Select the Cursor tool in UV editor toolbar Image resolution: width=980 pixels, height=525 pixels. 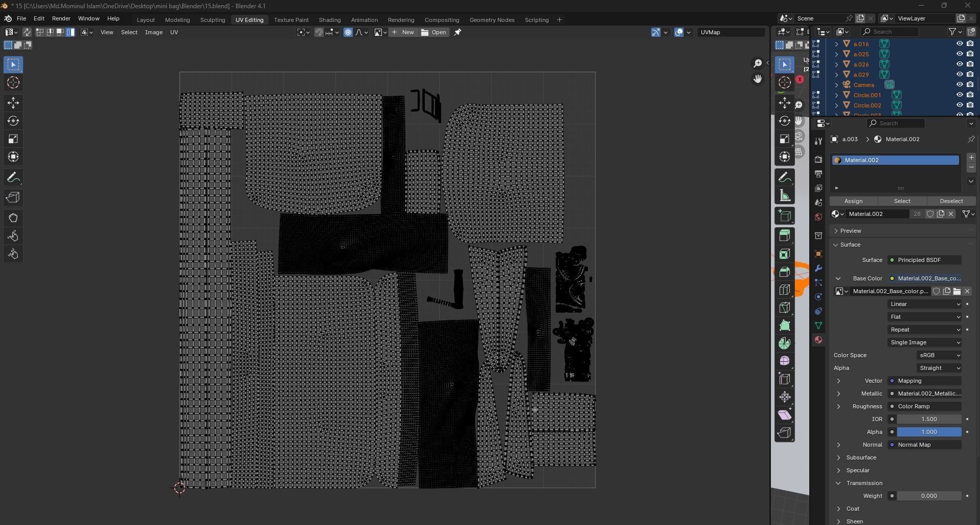pos(13,82)
